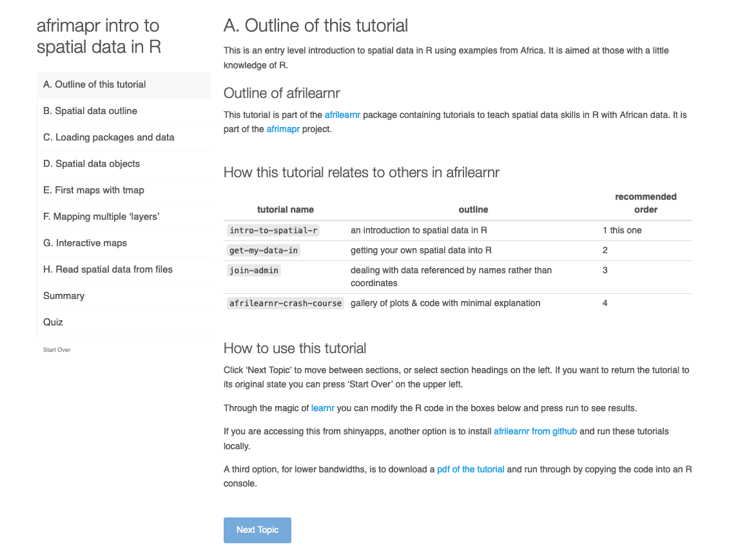Go to 'C. Loading packages and data'

(x=108, y=137)
